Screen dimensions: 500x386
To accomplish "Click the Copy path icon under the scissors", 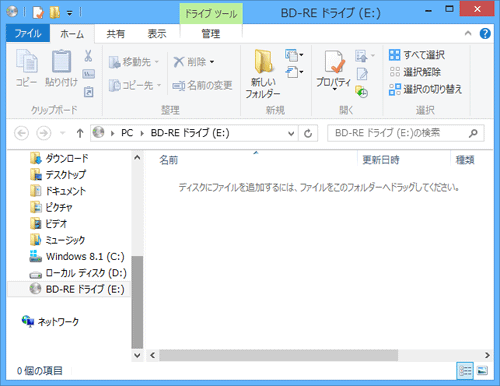I will [x=88, y=74].
